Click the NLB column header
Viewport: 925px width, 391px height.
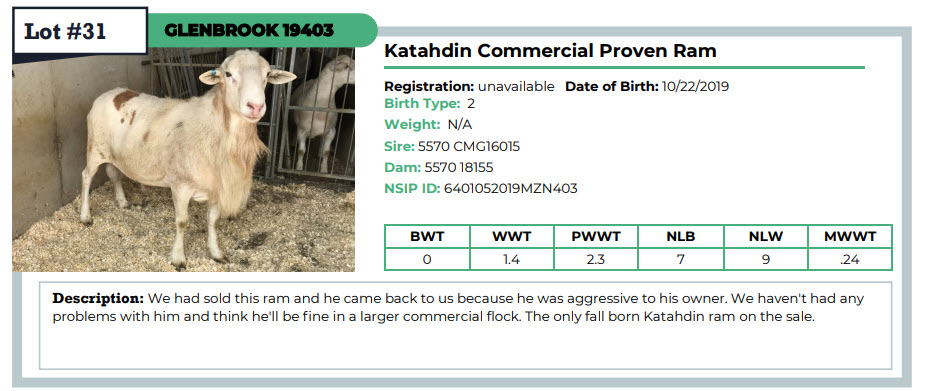[680, 237]
